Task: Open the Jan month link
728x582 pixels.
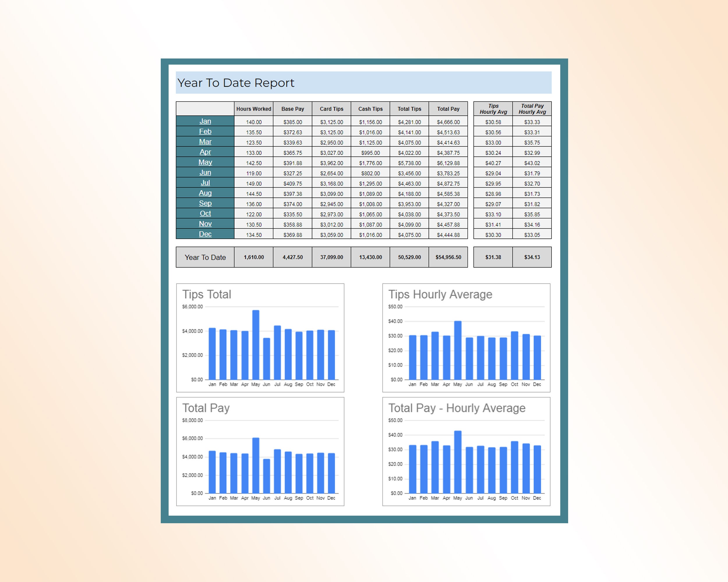Action: tap(205, 121)
